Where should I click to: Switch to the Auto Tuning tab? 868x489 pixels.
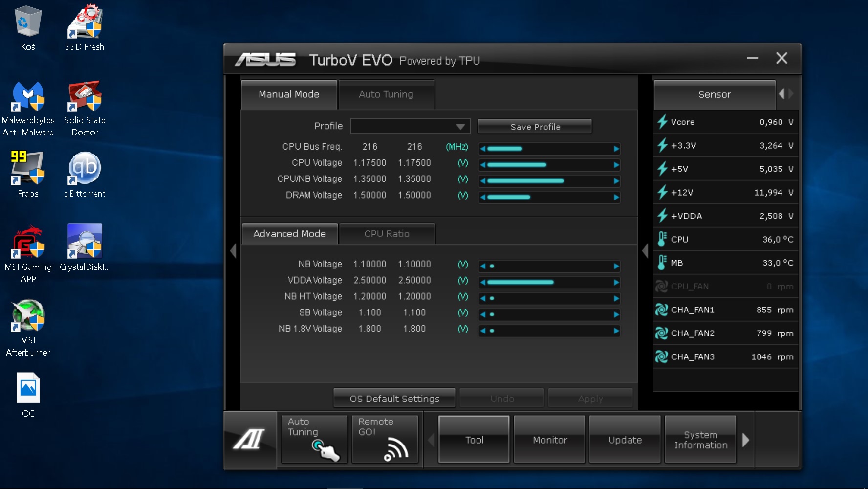(386, 94)
